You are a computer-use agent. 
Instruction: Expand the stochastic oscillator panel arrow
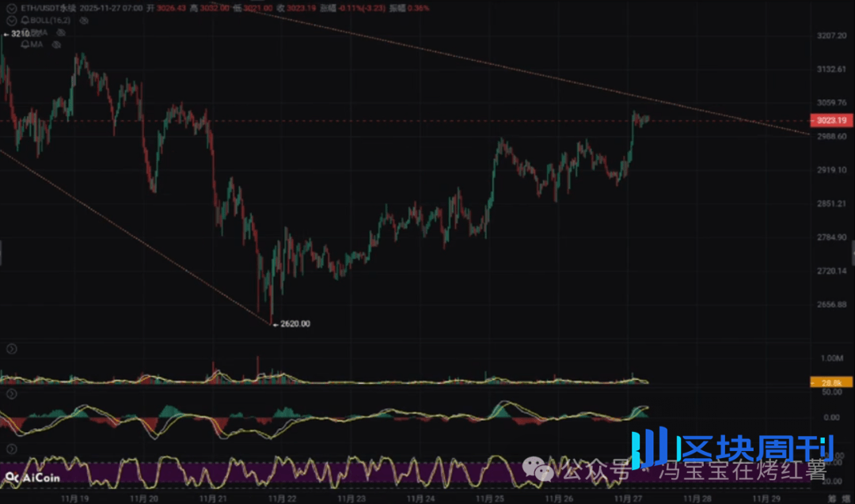[12, 449]
